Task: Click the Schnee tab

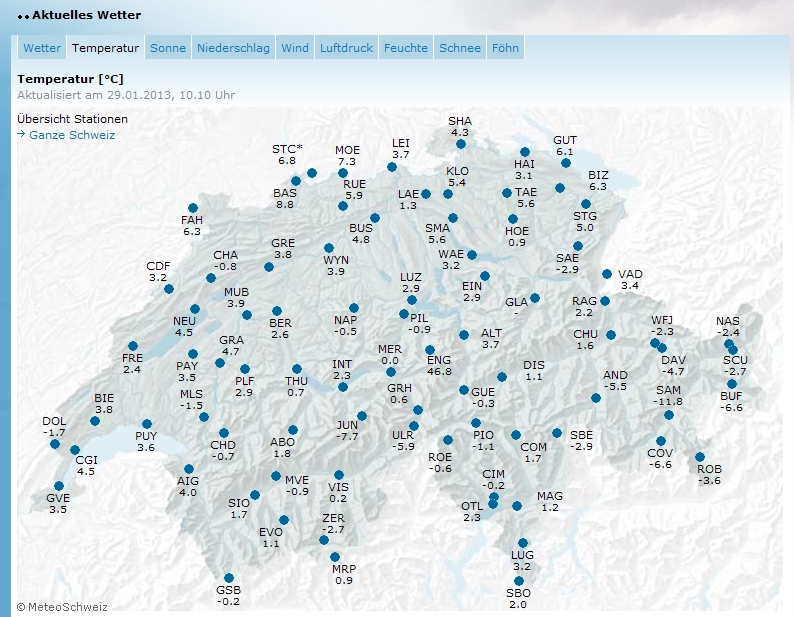Action: (x=460, y=48)
